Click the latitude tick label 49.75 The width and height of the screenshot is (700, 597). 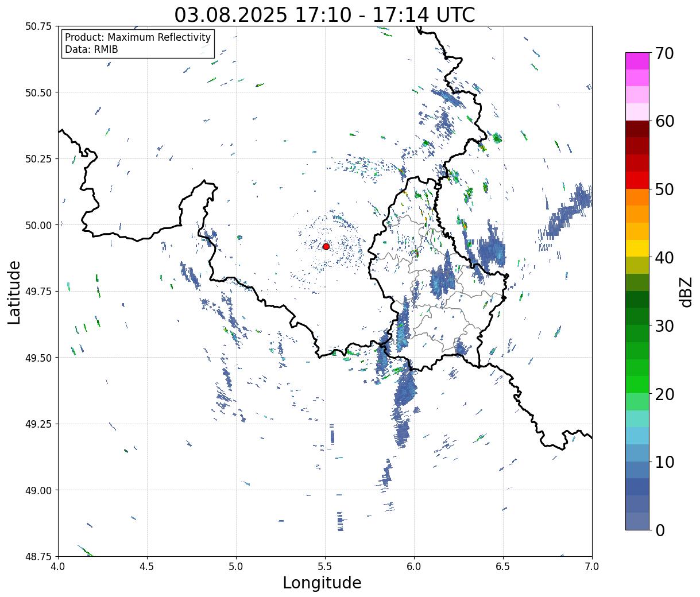click(38, 292)
